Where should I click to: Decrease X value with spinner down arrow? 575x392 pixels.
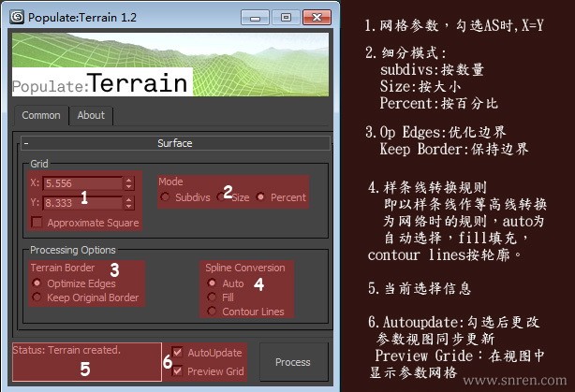click(x=128, y=186)
